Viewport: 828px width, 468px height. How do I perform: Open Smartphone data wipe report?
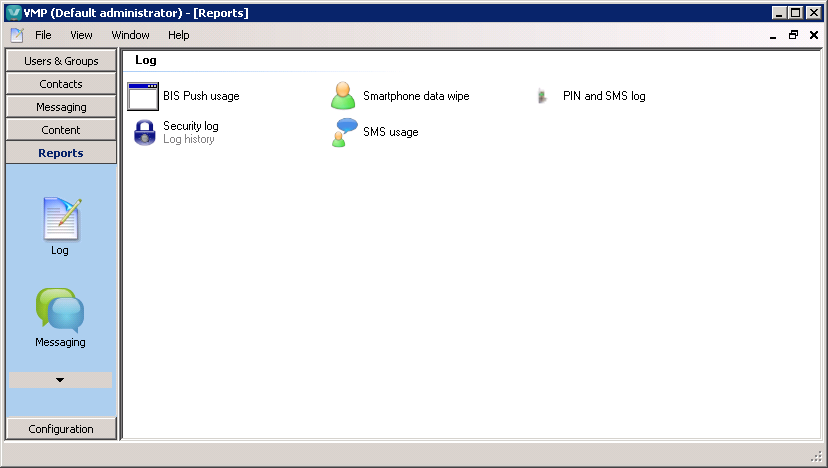tap(416, 96)
